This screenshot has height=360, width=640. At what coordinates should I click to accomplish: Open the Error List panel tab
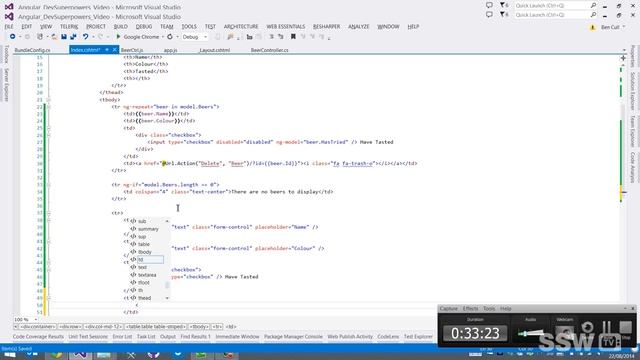click(122, 337)
